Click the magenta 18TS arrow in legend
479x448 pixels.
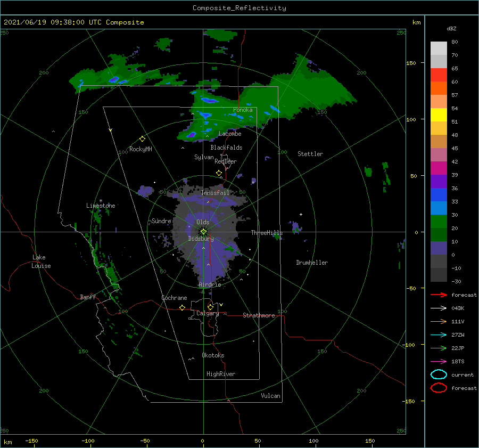point(439,362)
